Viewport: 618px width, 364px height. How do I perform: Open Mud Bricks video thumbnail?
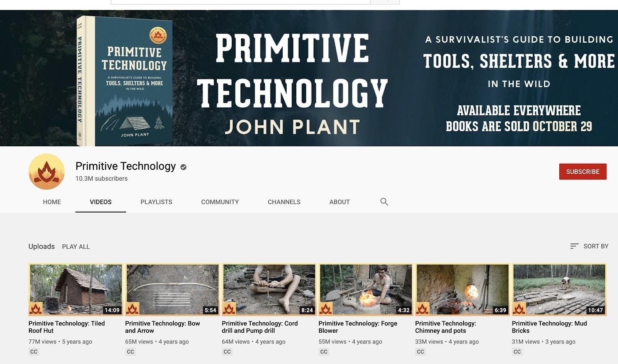(559, 290)
